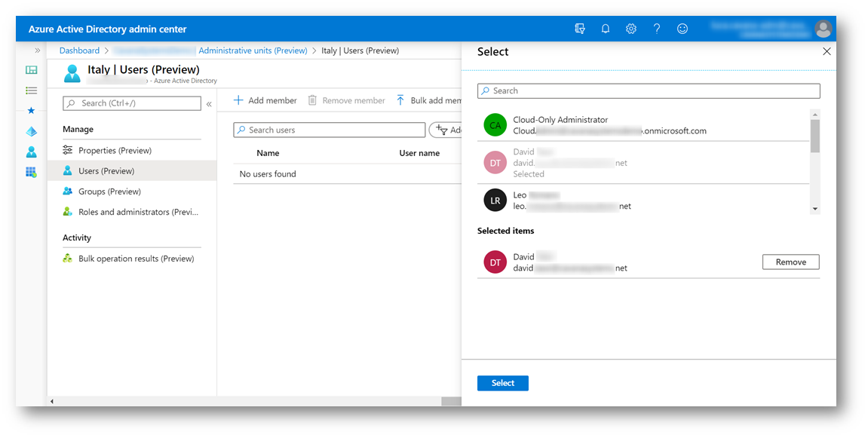Remove David from Selected items
The height and width of the screenshot is (438, 868).
(x=790, y=262)
